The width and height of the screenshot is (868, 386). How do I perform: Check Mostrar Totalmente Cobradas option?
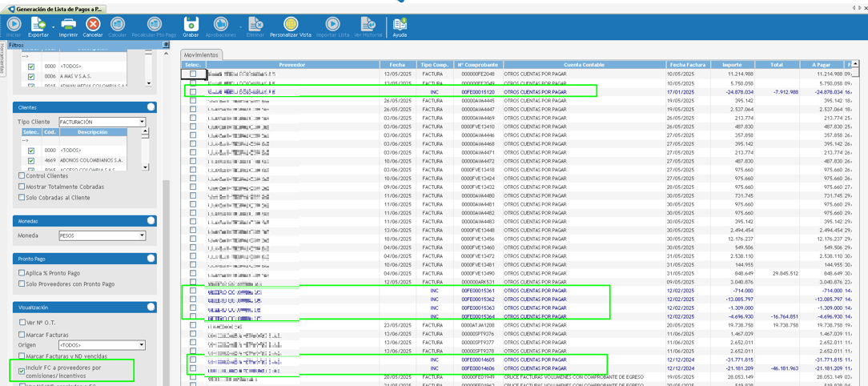[22, 187]
